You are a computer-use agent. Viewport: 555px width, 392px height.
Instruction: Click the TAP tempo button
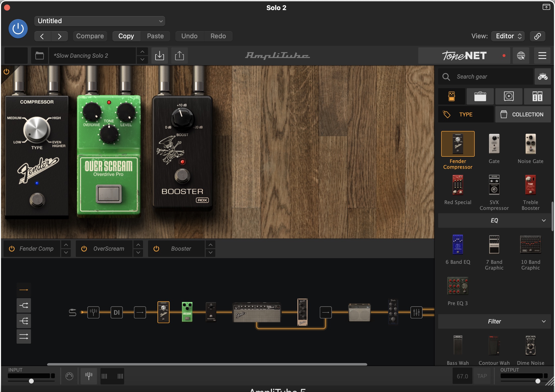pyautogui.click(x=482, y=376)
